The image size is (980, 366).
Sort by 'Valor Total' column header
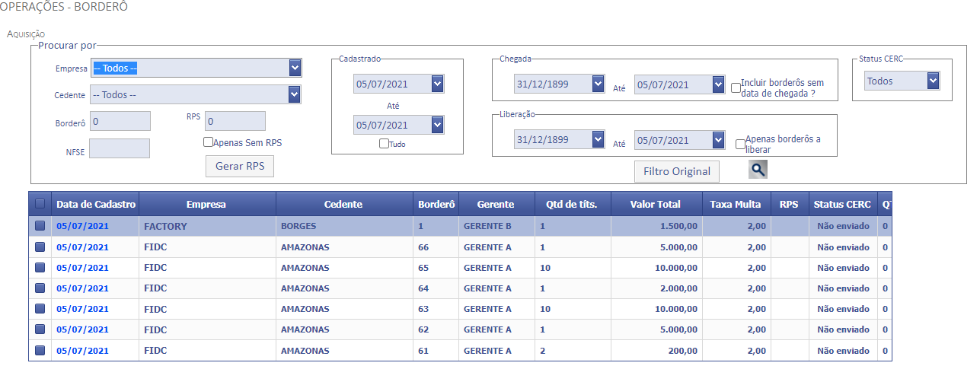click(656, 204)
